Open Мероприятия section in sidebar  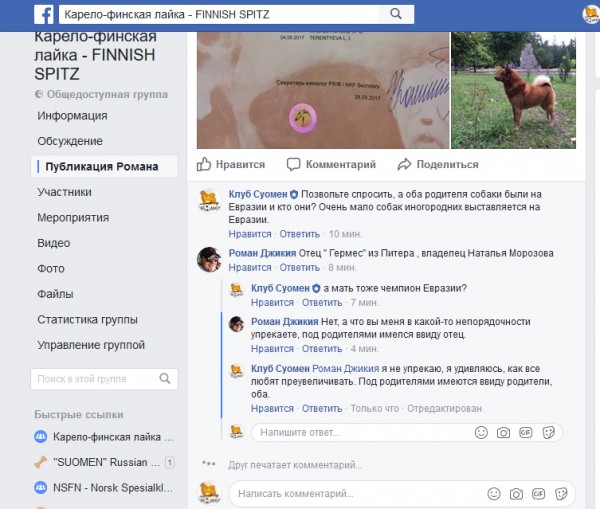(73, 218)
